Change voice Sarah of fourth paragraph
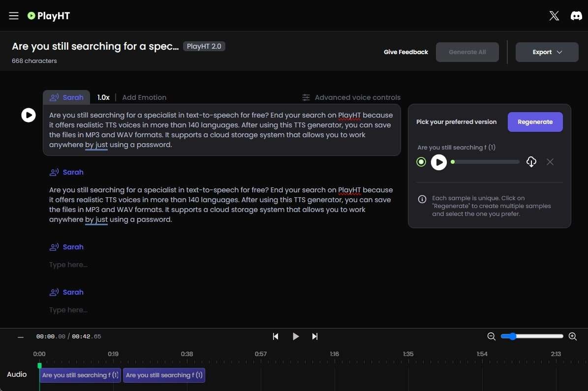The height and width of the screenshot is (391, 588). pyautogui.click(x=66, y=292)
